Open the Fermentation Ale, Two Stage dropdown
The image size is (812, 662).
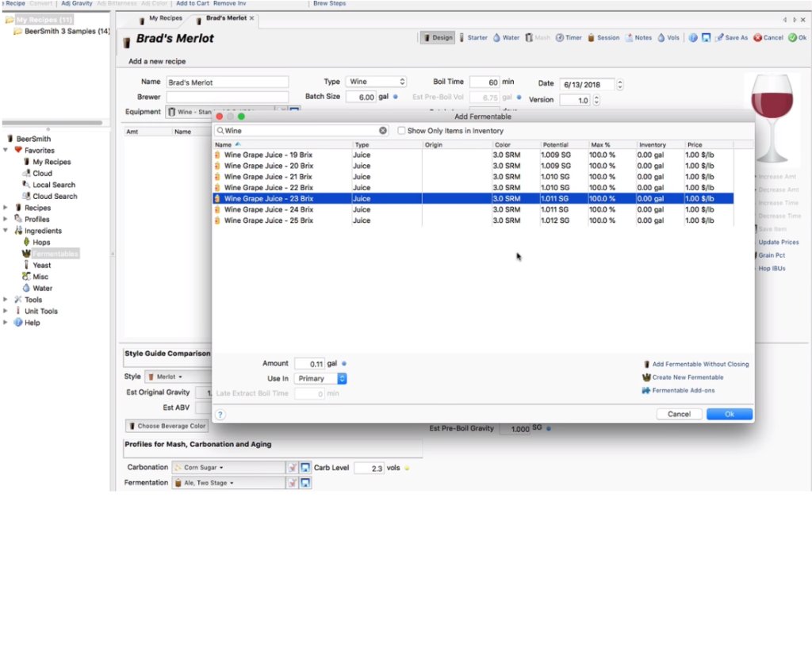[228, 483]
